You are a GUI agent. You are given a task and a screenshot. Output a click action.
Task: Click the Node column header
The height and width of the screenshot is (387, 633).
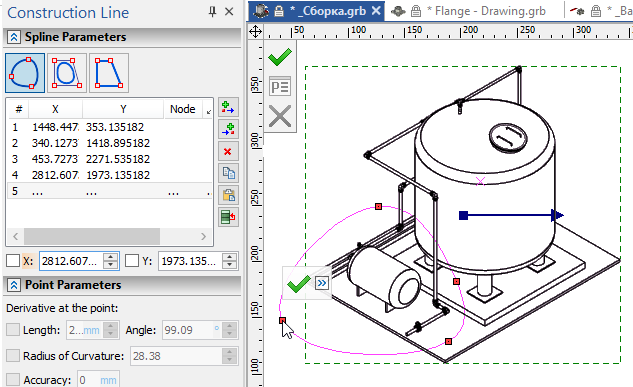tap(182, 109)
